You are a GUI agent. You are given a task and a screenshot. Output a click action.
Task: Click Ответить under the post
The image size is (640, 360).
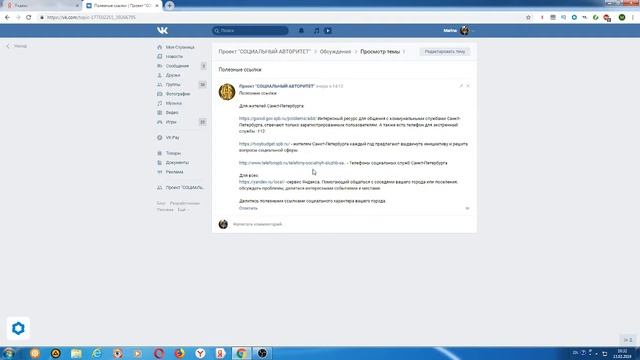coord(248,208)
